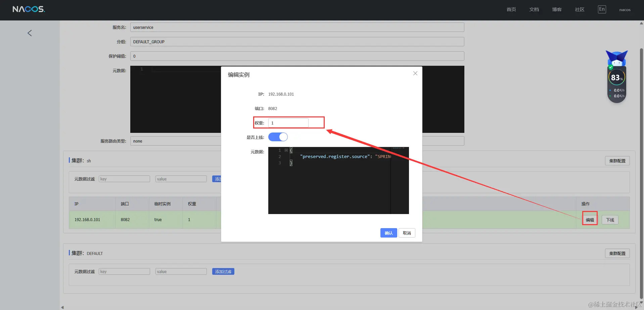Open 集群配置 for cluster DEFAULT
644x310 pixels.
click(617, 253)
